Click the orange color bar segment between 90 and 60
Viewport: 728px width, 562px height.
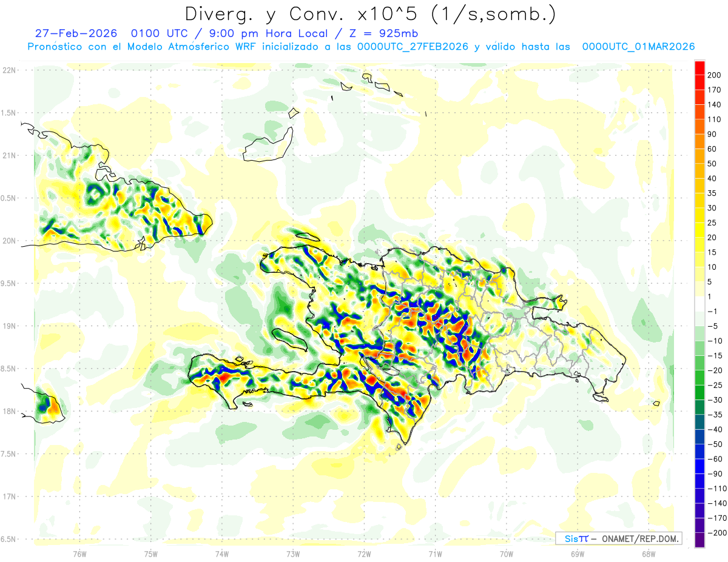pos(699,141)
